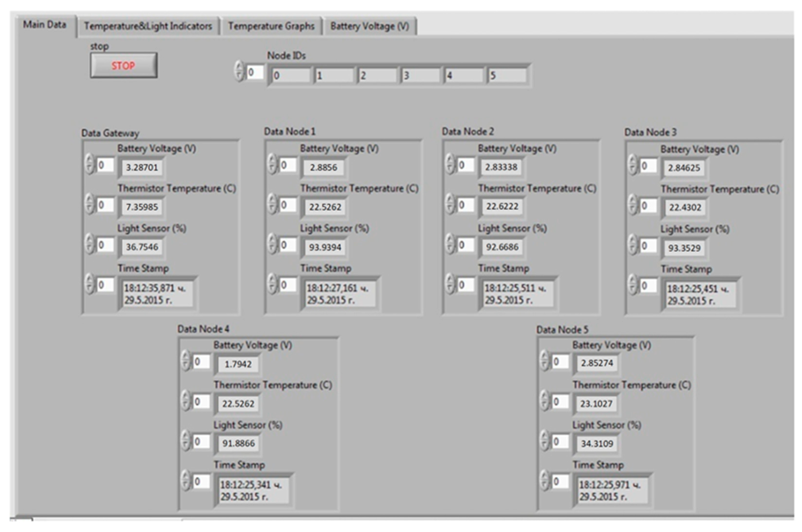Click Data Node 5 Light Sensor index stepper
Screen dimensions: 802x532
click(544, 441)
